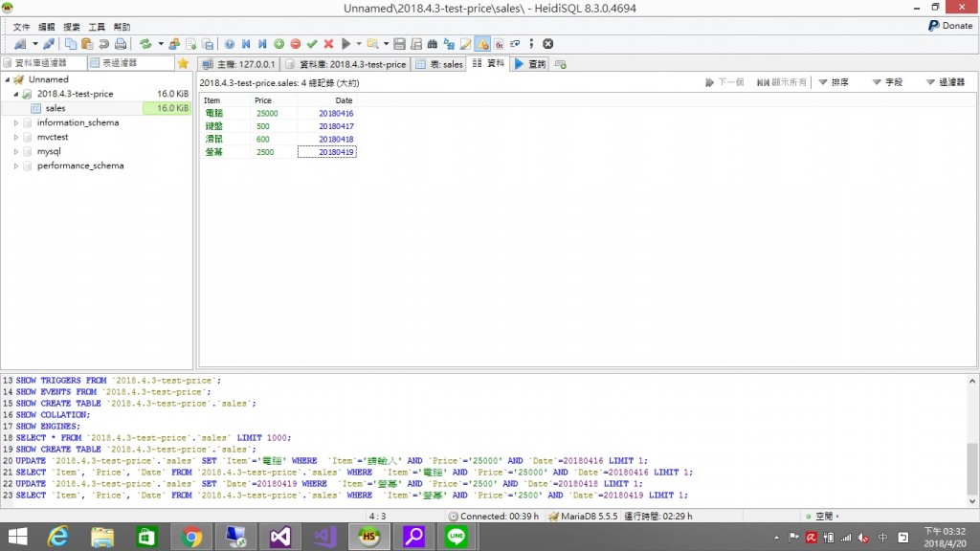
Task: Select the sales table in tree
Action: coord(56,108)
